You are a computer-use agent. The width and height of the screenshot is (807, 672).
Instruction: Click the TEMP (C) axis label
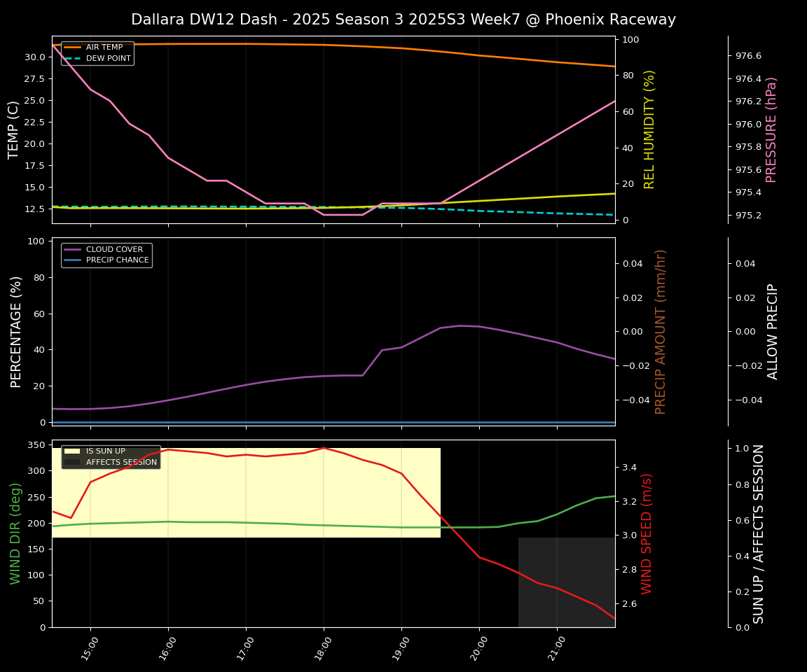[13, 129]
